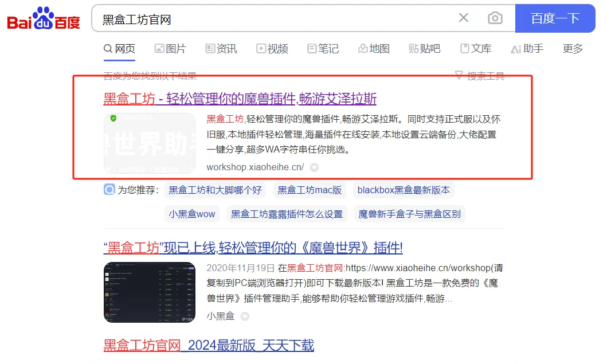The image size is (607, 364).
Task: Select the 网页 tab
Action: coord(119,49)
